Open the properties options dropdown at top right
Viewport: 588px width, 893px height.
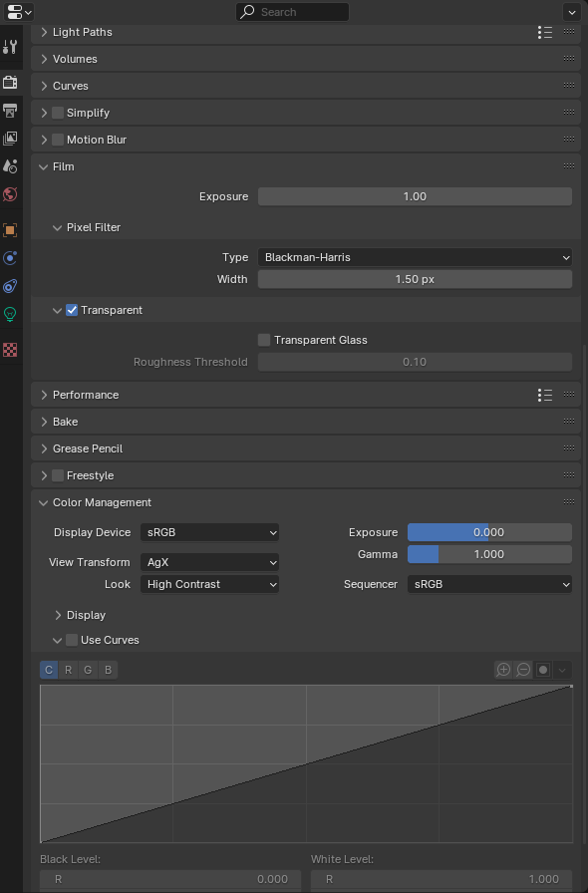coord(571,12)
